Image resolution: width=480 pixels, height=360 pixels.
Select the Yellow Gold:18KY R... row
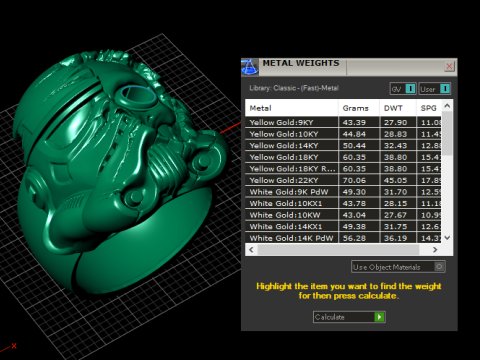pyautogui.click(x=343, y=169)
